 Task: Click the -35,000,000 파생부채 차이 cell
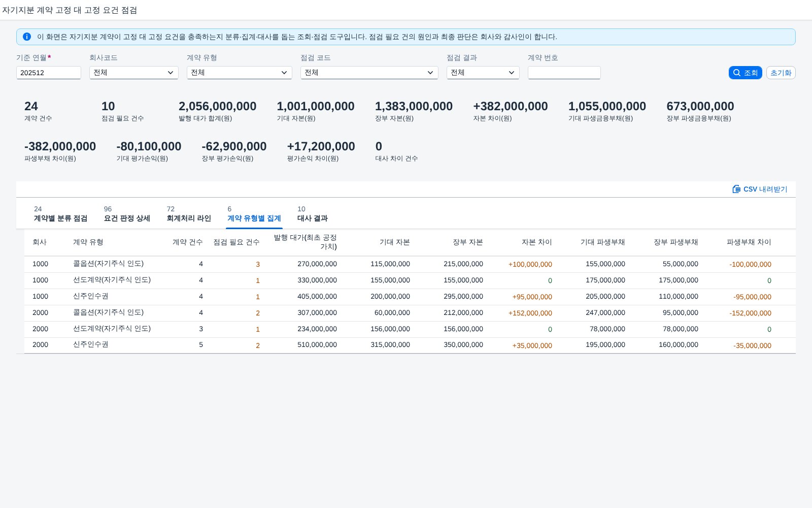click(752, 345)
